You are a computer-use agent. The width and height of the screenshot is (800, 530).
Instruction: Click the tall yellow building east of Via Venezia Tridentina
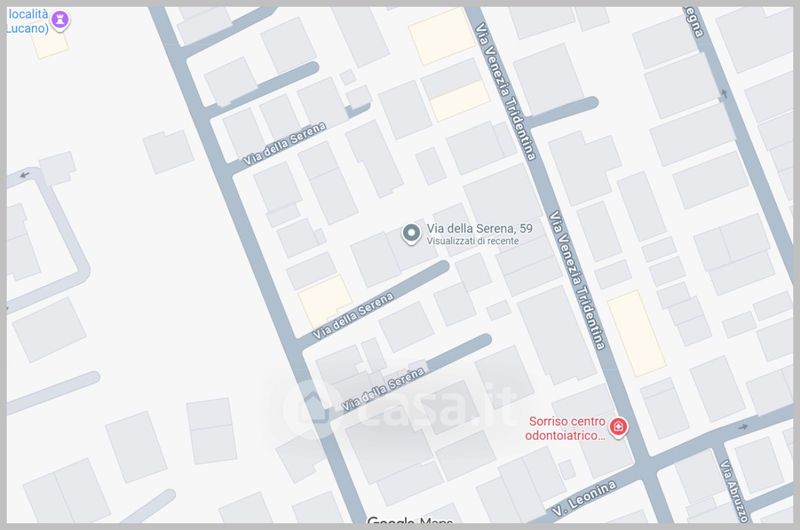pos(636,334)
